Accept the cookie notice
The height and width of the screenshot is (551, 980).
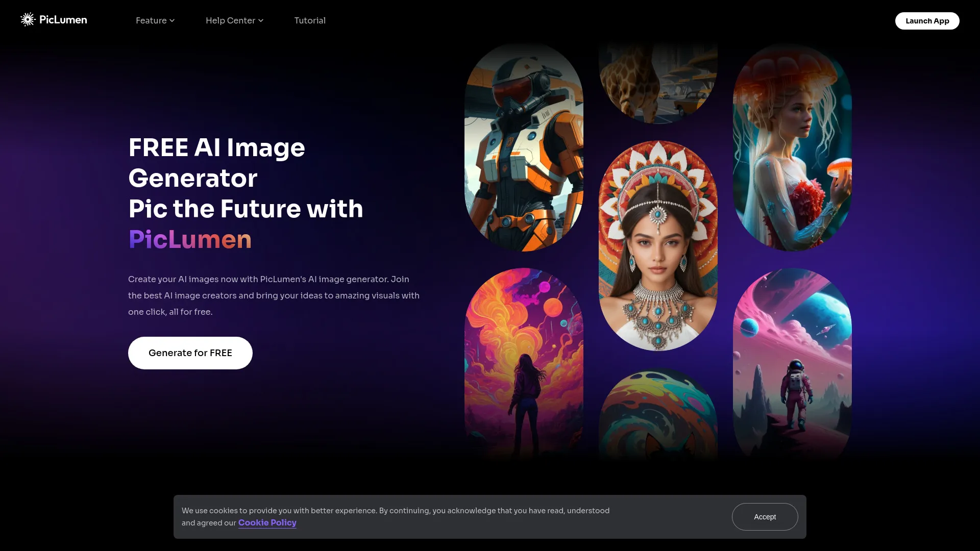point(764,516)
